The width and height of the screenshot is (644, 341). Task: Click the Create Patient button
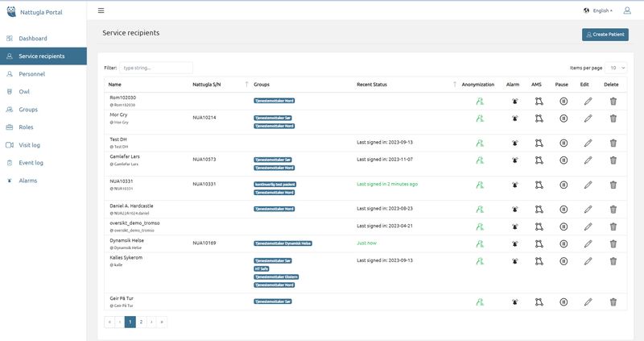(x=605, y=35)
